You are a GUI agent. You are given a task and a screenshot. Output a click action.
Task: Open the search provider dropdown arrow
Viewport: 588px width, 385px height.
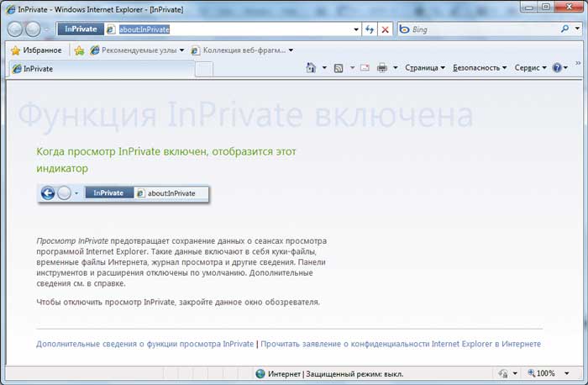(578, 29)
